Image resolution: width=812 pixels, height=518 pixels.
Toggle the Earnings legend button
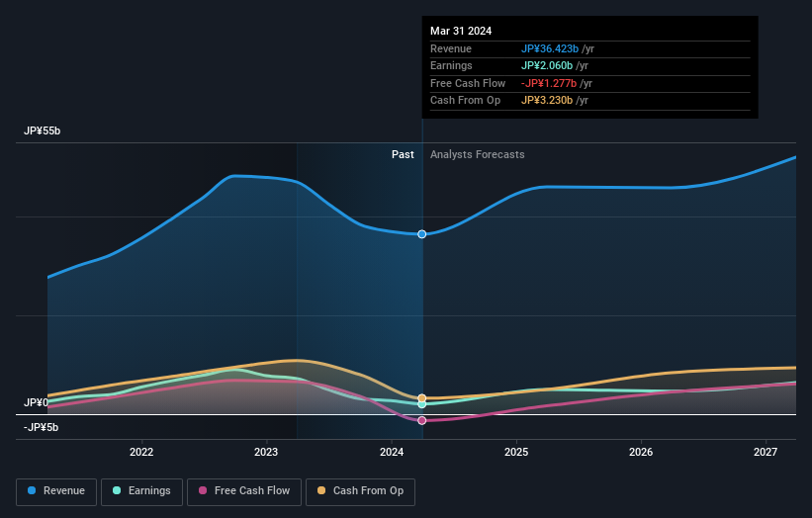click(141, 491)
